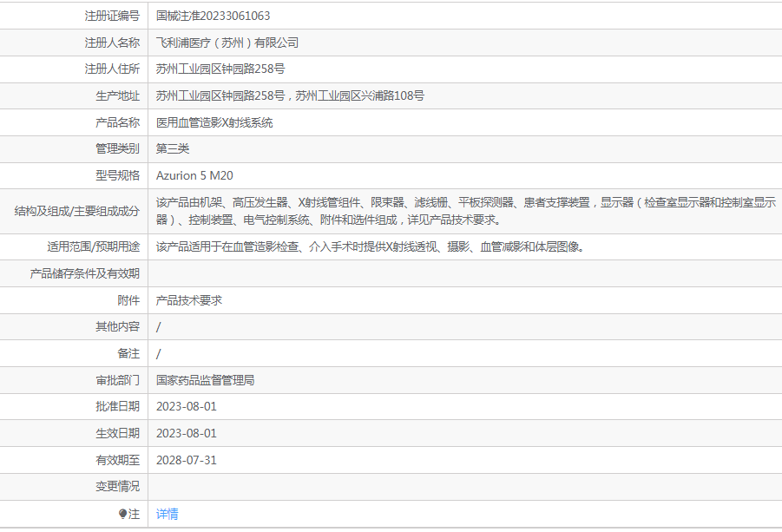Click the 注册人住所 row label
The image size is (782, 532).
coord(112,69)
